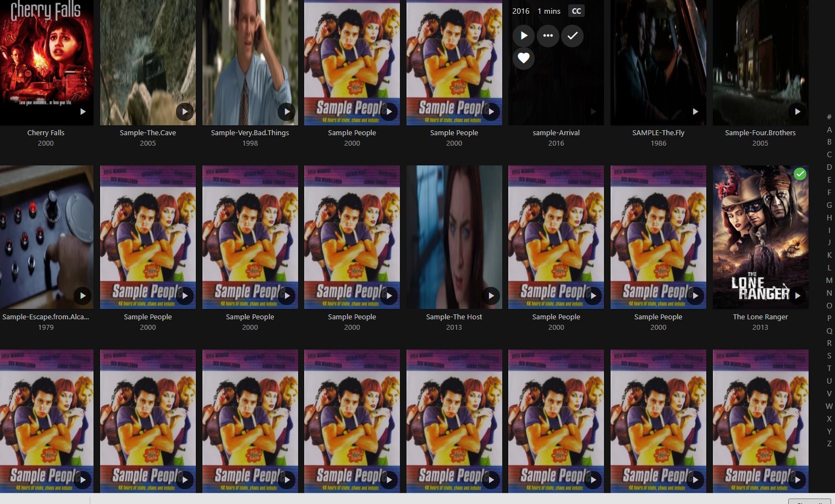
Task: Open Cherry Falls by clicking its title
Action: pyautogui.click(x=46, y=132)
